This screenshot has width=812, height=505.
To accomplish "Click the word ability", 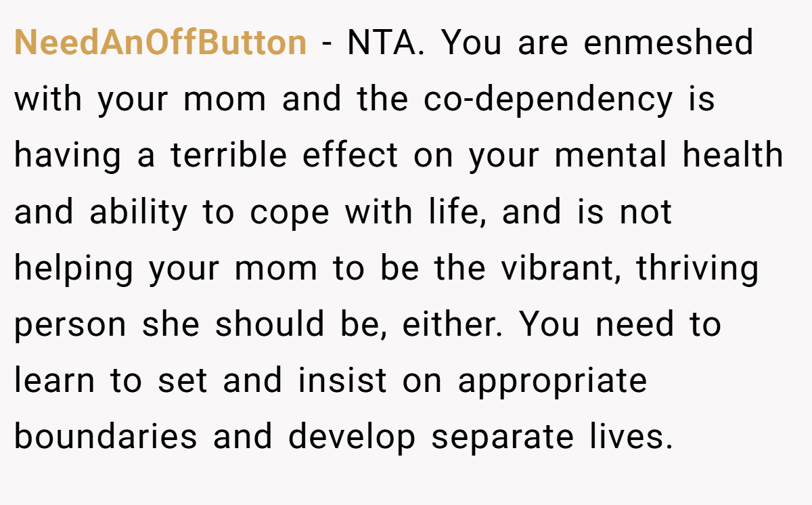I will [x=138, y=213].
